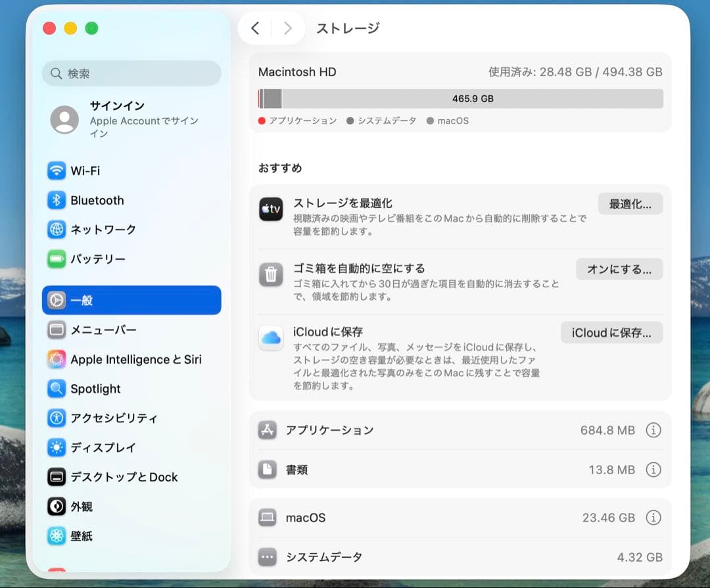The height and width of the screenshot is (588, 710).
Task: Enable ゴミ箱 auto-empty via オンにする button
Action: (x=619, y=269)
